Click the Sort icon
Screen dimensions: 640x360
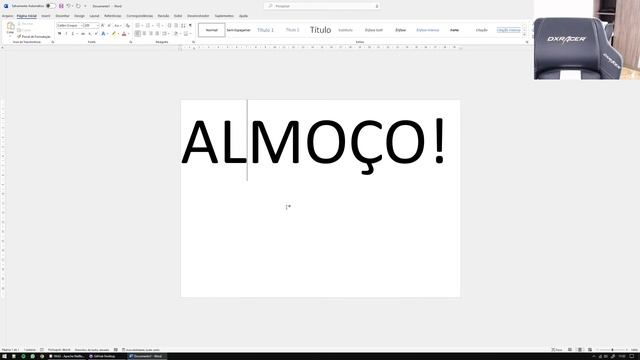pyautogui.click(x=183, y=25)
